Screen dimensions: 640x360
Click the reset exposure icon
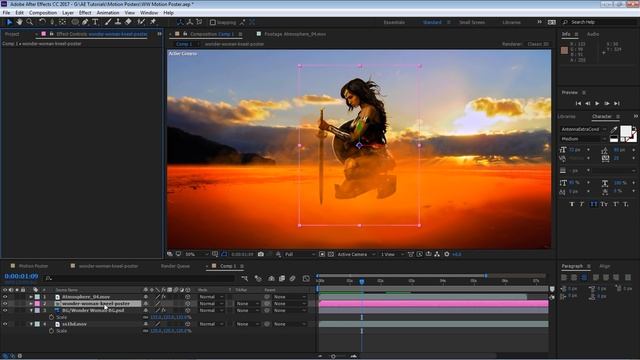coord(447,254)
